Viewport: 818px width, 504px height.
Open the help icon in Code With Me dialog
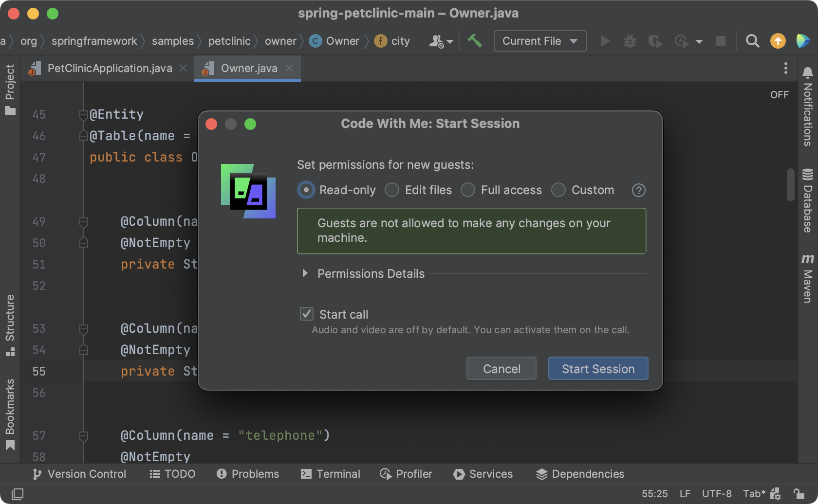638,190
